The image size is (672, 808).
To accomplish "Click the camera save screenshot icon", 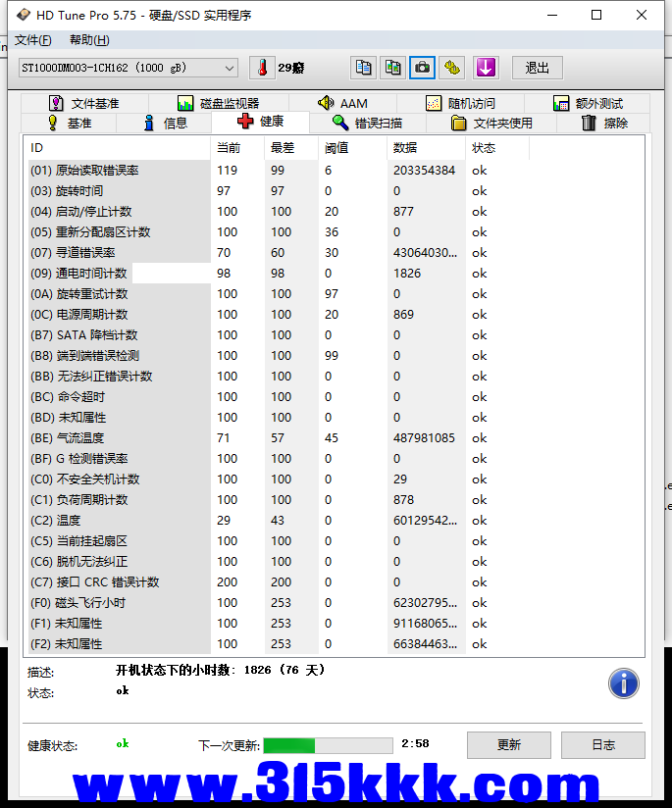I will click(x=423, y=68).
